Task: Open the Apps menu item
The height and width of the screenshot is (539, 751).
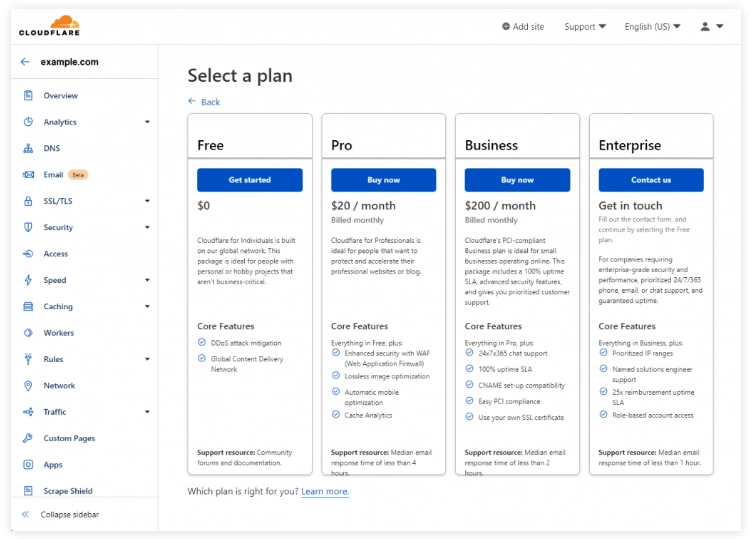Action: (53, 464)
